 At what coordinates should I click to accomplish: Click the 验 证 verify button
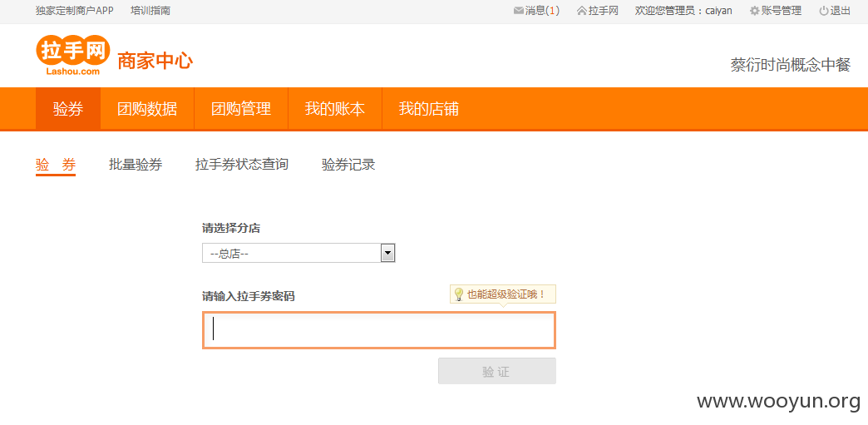click(x=497, y=371)
